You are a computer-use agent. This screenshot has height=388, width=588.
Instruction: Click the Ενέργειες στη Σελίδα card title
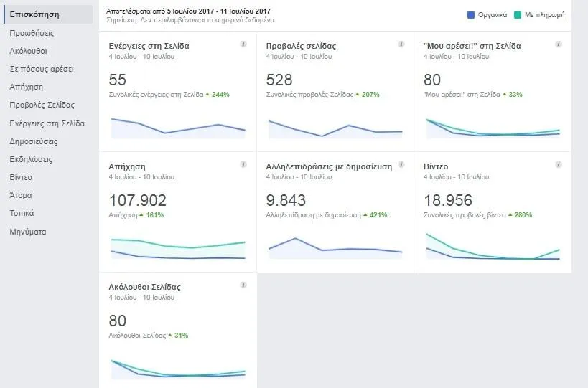149,46
